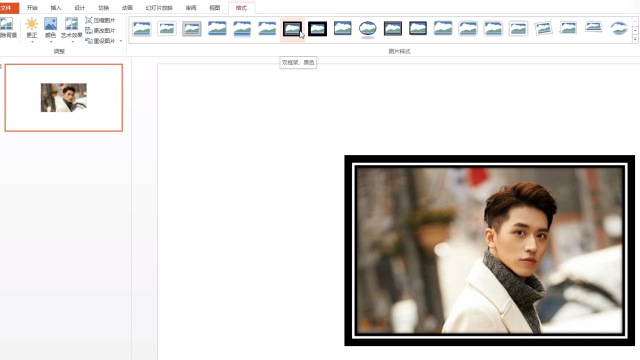640x360 pixels.
Task: Expand the full picture styles gallery
Action: coord(635,39)
